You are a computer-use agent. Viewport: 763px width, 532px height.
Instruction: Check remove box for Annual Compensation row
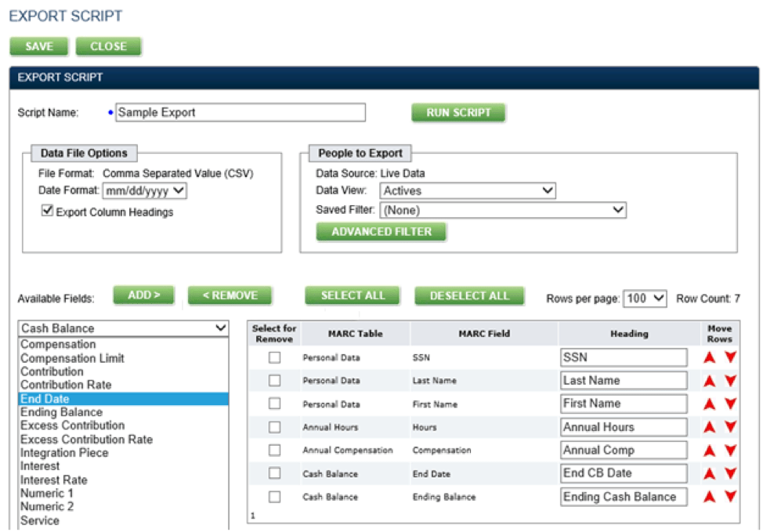tap(274, 450)
